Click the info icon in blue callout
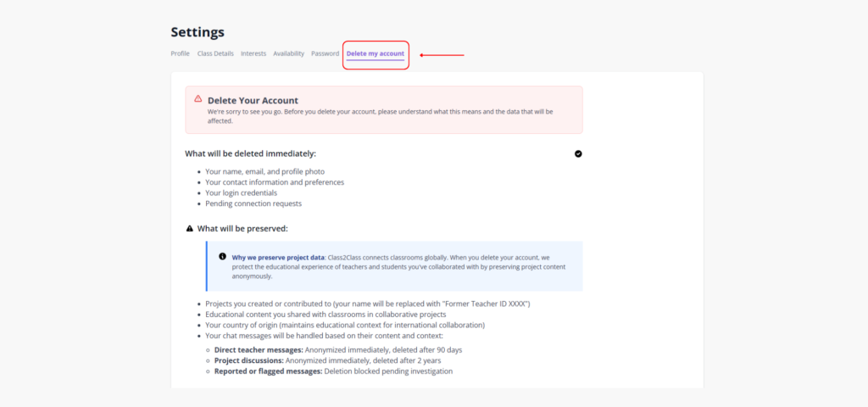The image size is (868, 407). (x=223, y=256)
